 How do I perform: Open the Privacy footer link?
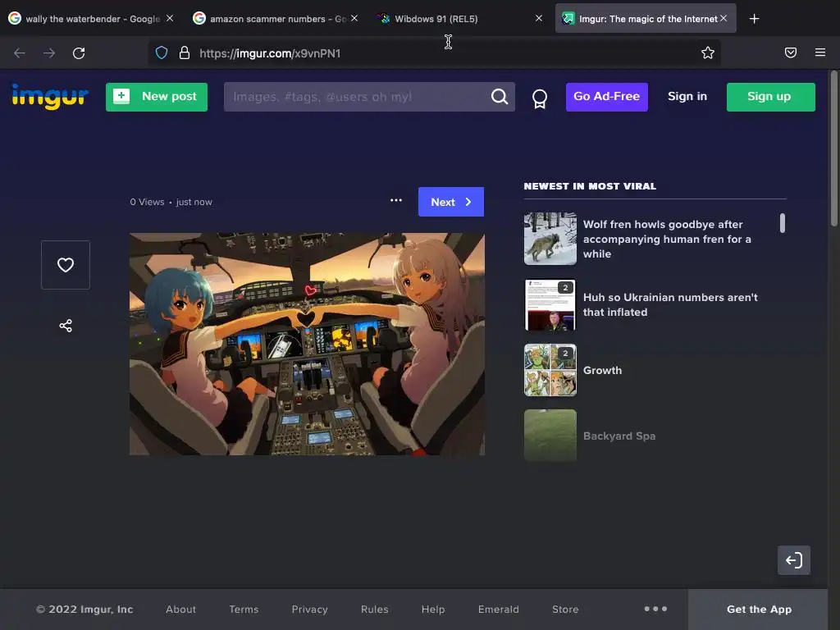(309, 609)
